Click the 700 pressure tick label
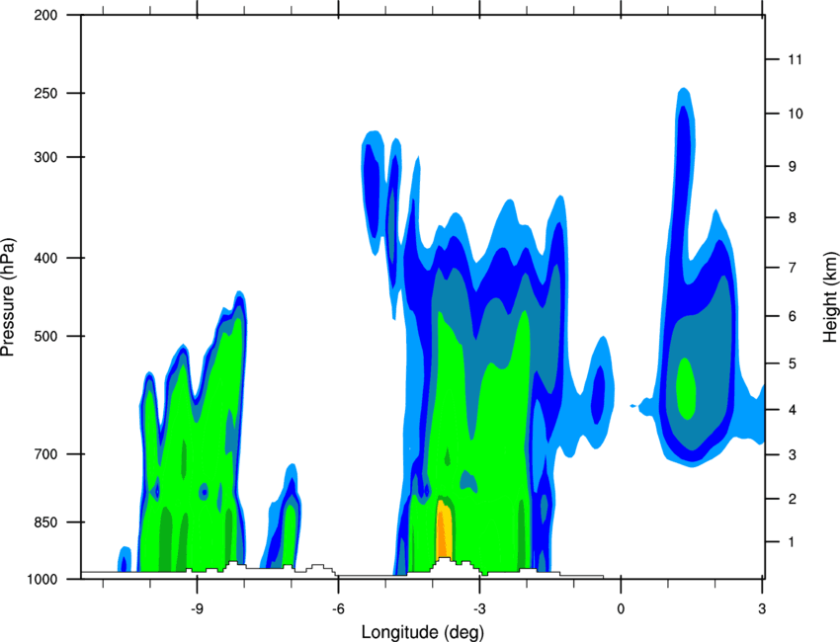This screenshot has width=840, height=642. point(45,454)
